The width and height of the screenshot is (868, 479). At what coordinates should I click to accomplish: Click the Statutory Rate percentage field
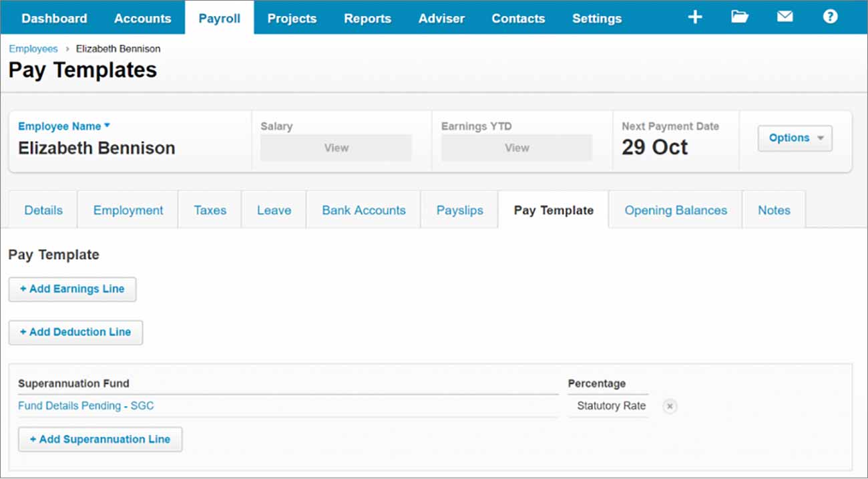(608, 406)
